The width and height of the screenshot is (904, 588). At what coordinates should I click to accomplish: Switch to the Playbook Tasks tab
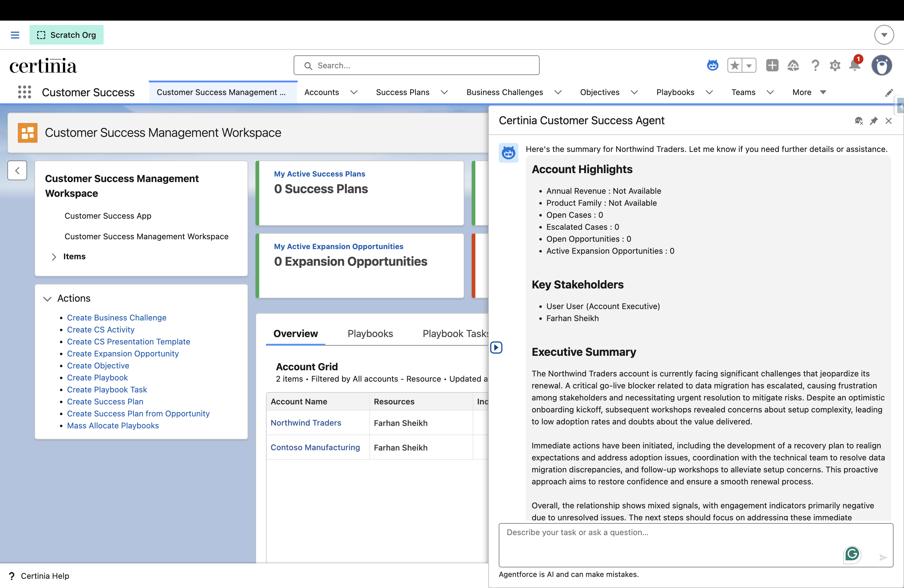[x=455, y=333]
